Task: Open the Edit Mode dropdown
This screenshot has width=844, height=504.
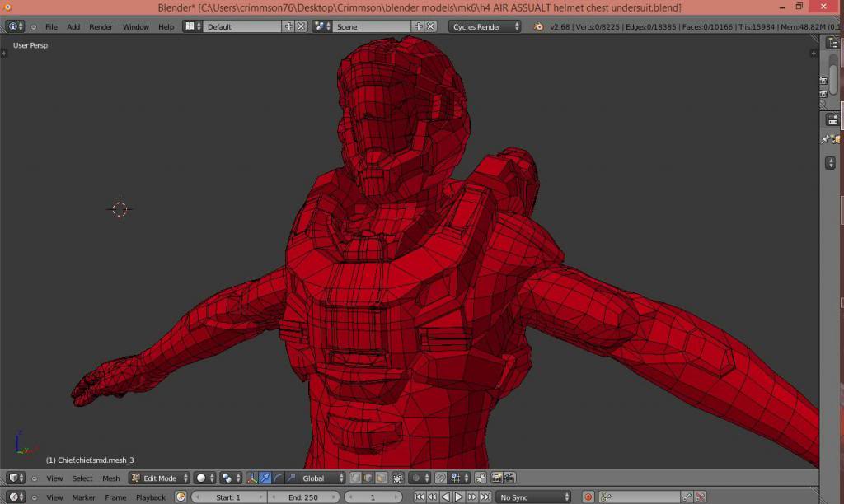Action: pyautogui.click(x=159, y=478)
